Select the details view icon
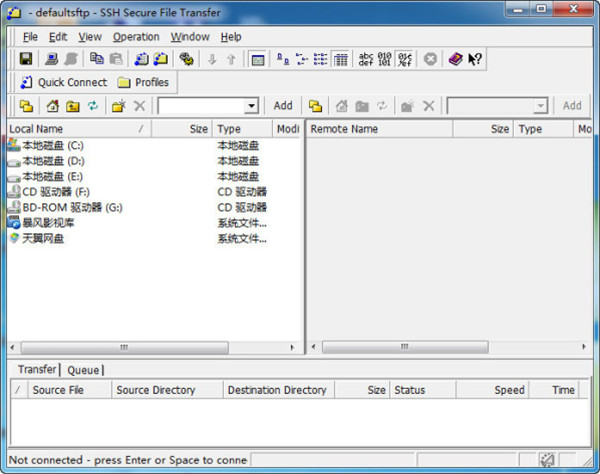This screenshot has width=600, height=474. click(x=341, y=60)
